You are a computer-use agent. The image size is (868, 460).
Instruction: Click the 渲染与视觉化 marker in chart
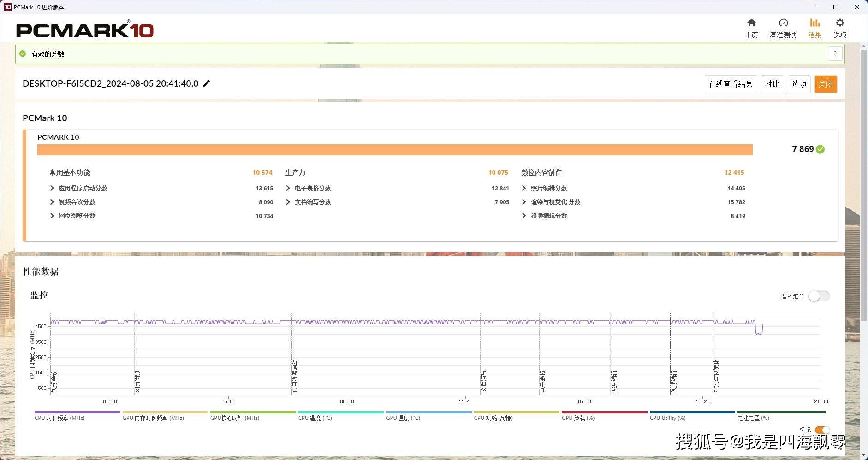(716, 376)
